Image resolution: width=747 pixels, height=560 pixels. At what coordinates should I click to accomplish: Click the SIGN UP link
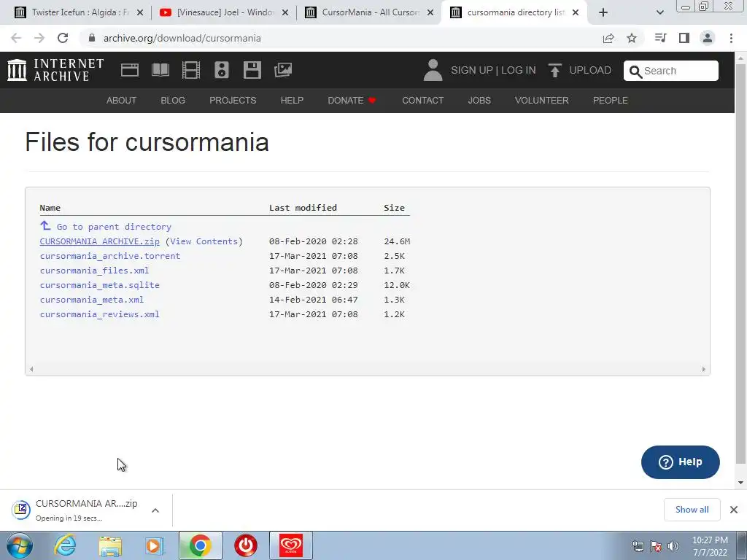[x=472, y=71]
